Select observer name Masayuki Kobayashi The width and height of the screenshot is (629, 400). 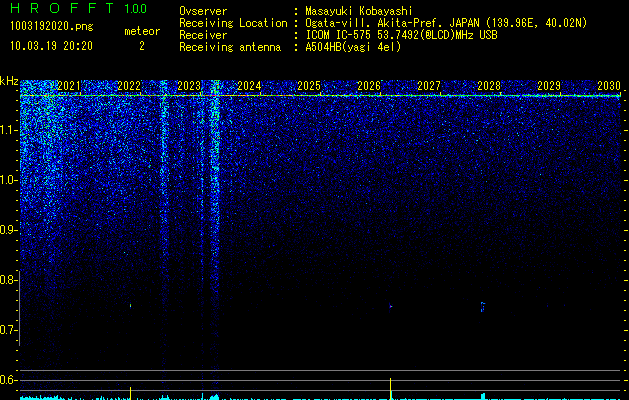click(359, 11)
